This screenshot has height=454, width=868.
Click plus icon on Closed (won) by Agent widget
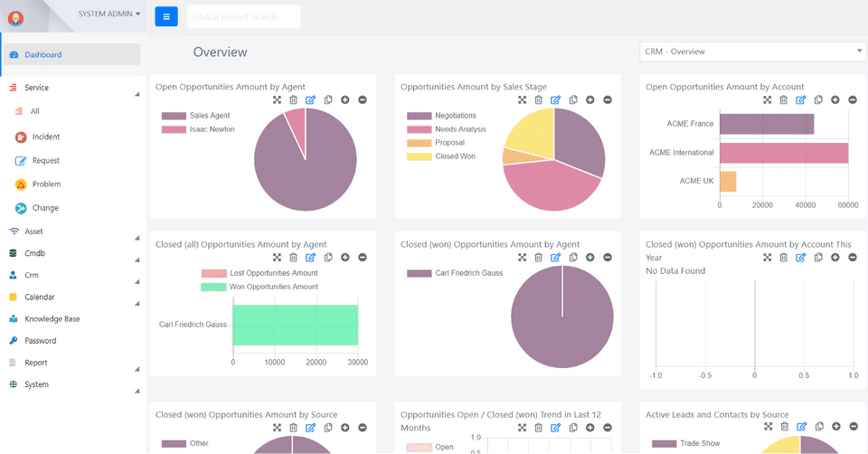click(x=590, y=258)
